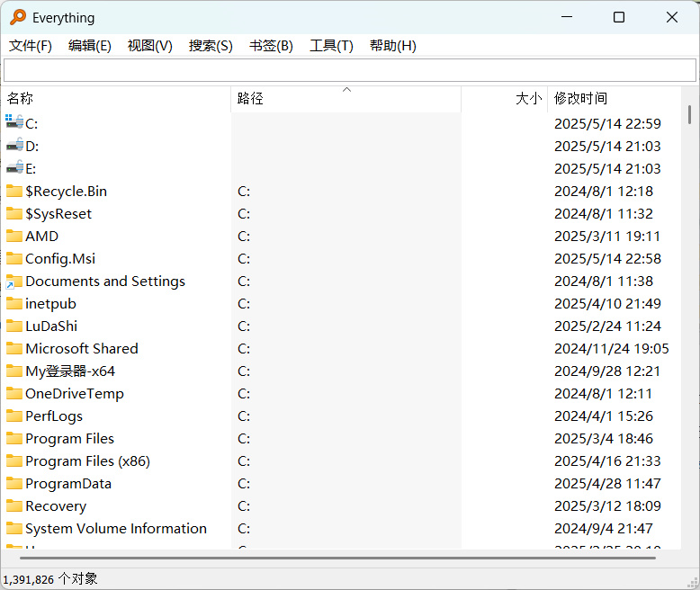Open the 文件(F) menu

(x=31, y=46)
